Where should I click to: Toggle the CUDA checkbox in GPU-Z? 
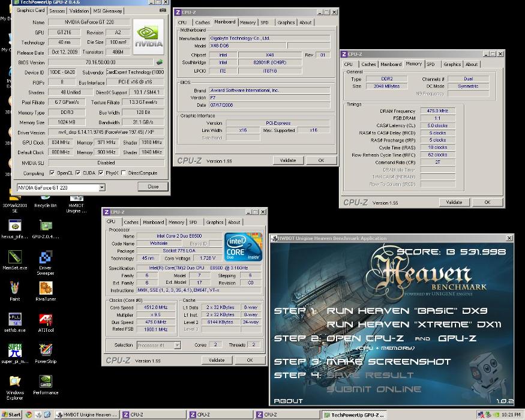click(77, 173)
